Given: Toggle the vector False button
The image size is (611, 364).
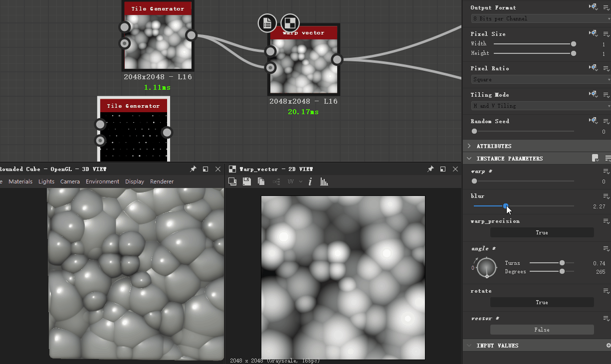Looking at the screenshot, I should tap(542, 330).
